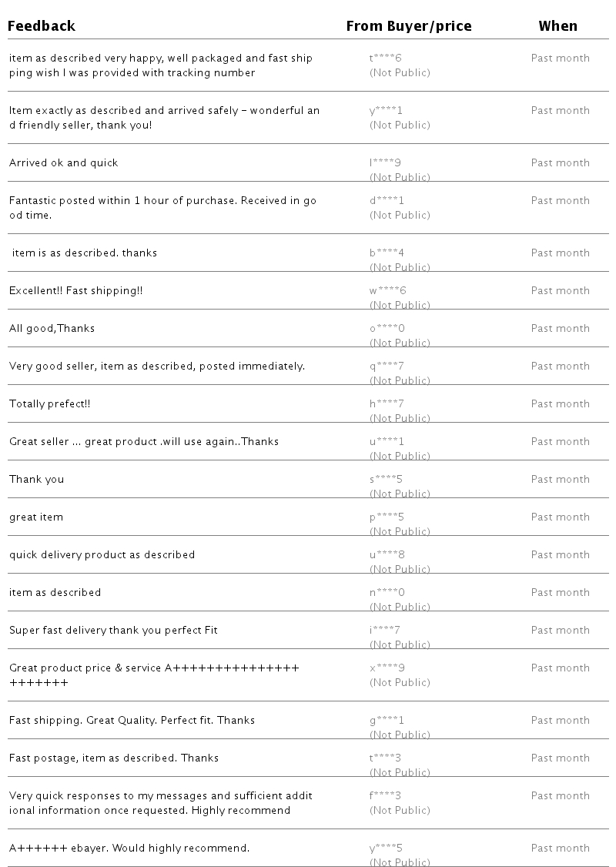Select buyer u****8 username
The width and height of the screenshot is (616, 867).
387,555
